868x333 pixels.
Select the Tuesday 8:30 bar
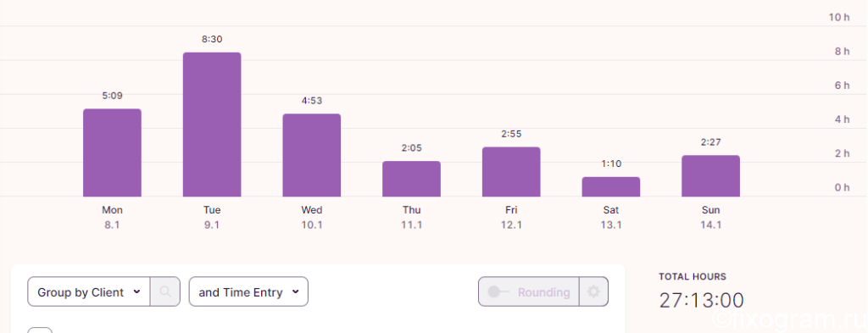[212, 125]
